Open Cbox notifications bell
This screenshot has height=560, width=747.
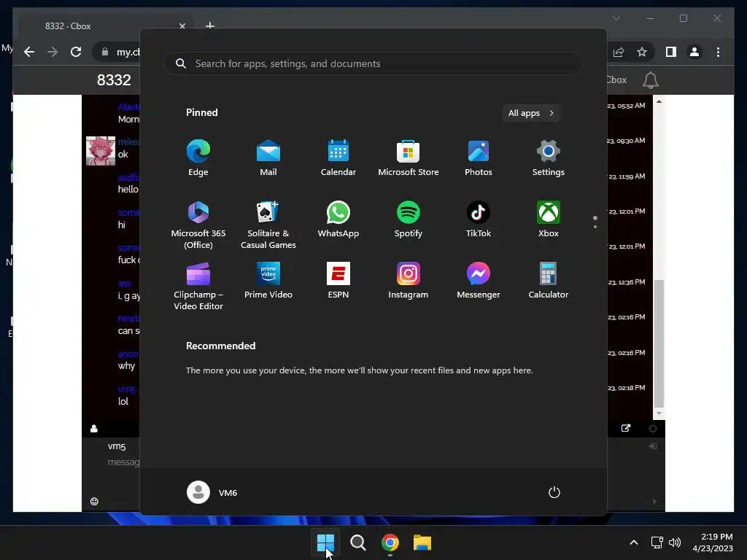pos(650,80)
